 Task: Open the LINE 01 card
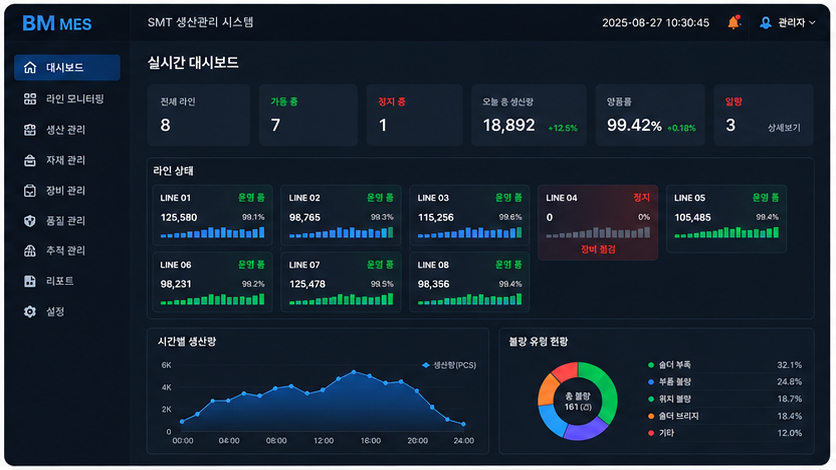coord(212,215)
